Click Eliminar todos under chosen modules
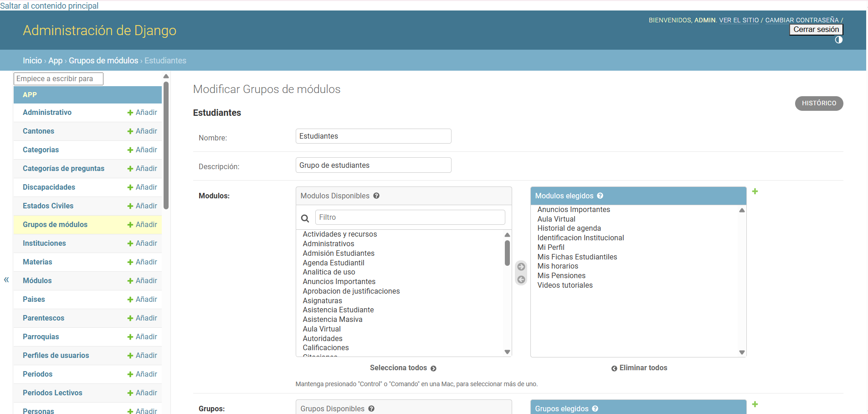Screen dimensions: 868x414 (639, 368)
